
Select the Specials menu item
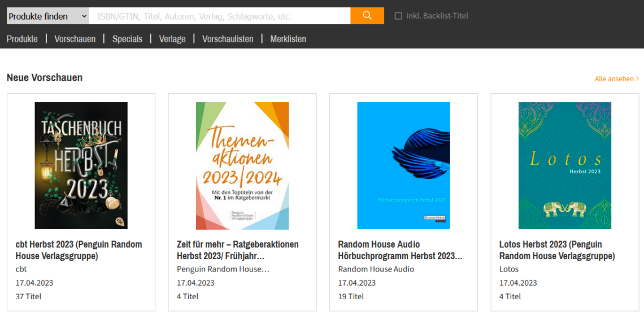[127, 39]
